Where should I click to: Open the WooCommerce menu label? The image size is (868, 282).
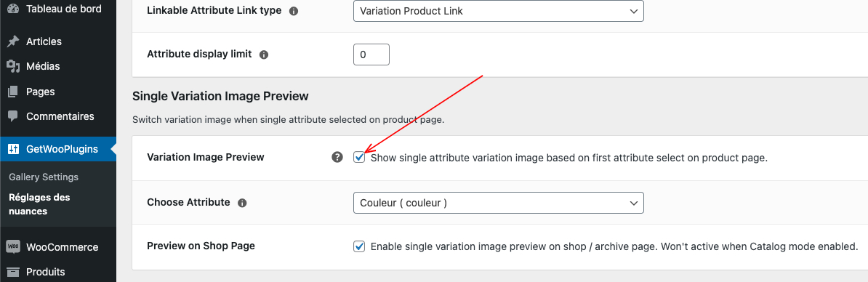[x=63, y=247]
